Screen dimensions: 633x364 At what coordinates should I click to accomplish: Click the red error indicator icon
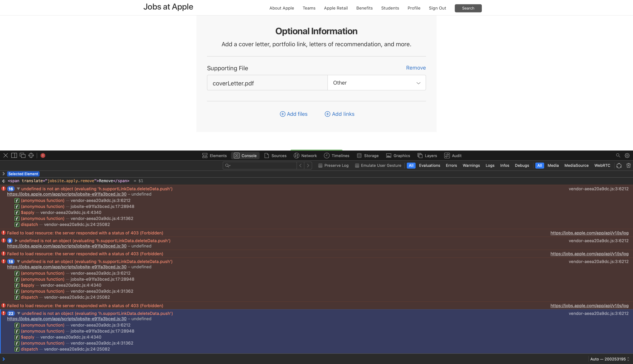[43, 156]
